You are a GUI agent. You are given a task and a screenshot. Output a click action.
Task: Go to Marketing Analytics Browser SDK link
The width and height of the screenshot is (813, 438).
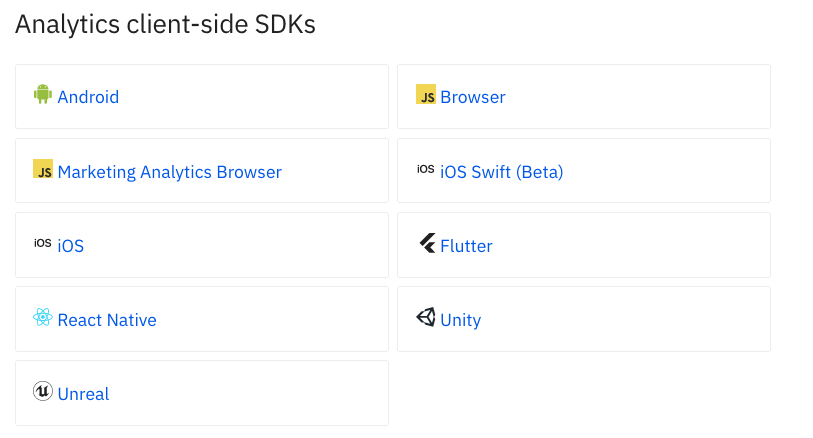click(x=170, y=172)
